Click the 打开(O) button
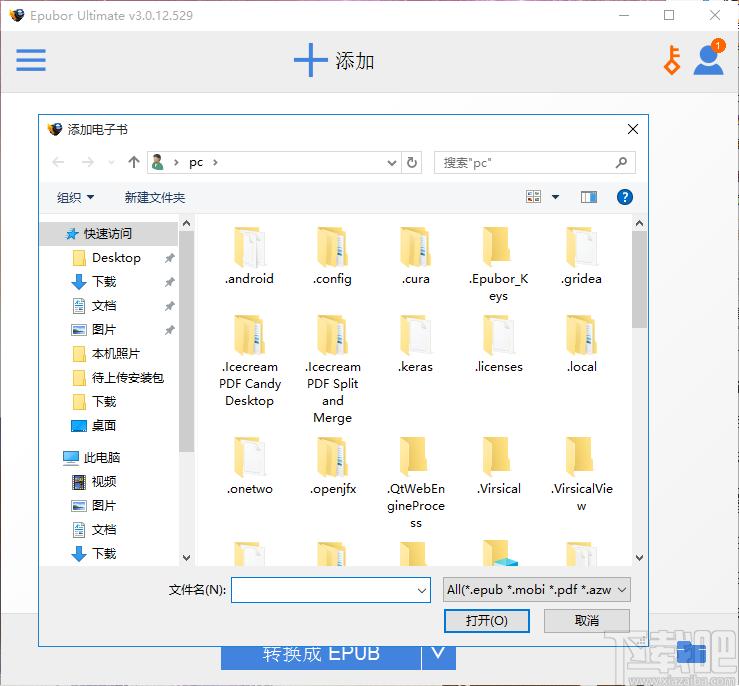The image size is (739, 686). [x=486, y=621]
